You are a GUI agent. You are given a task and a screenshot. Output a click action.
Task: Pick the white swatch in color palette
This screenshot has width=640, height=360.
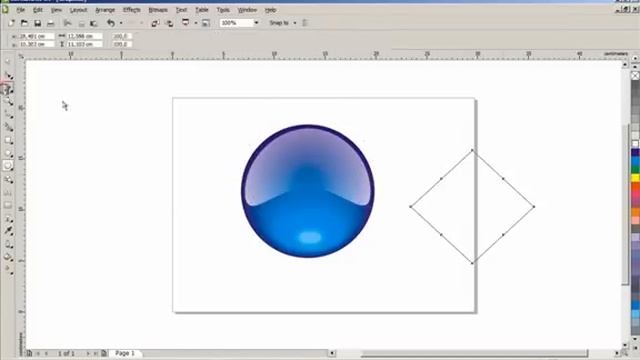click(x=635, y=144)
